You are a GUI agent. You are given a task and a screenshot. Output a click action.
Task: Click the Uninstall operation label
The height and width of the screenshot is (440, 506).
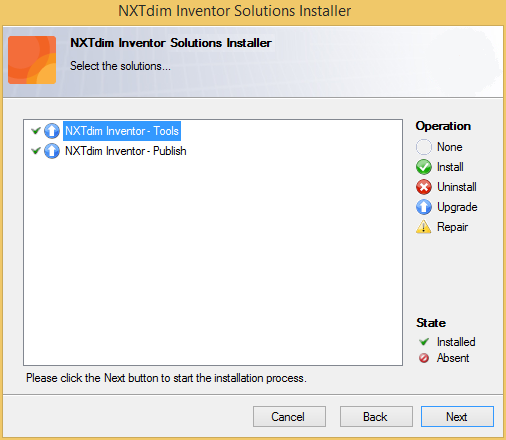(x=457, y=187)
